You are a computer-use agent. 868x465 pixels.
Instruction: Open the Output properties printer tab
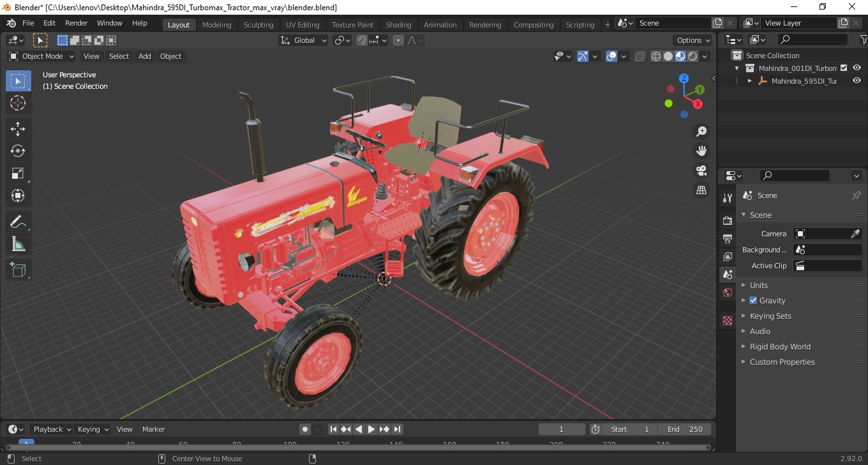728,238
